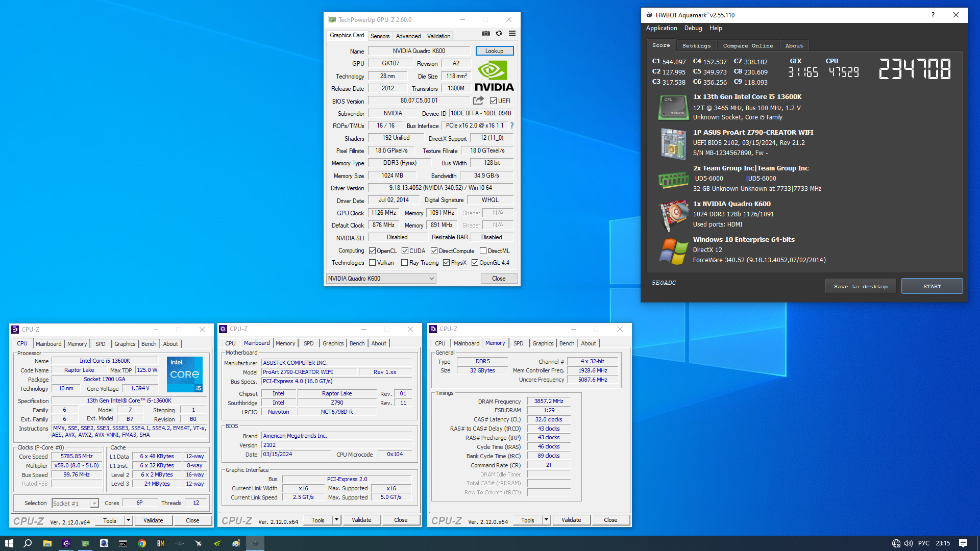
Task: Take GPU-Z screenshot with camera icon
Action: pyautogui.click(x=486, y=34)
